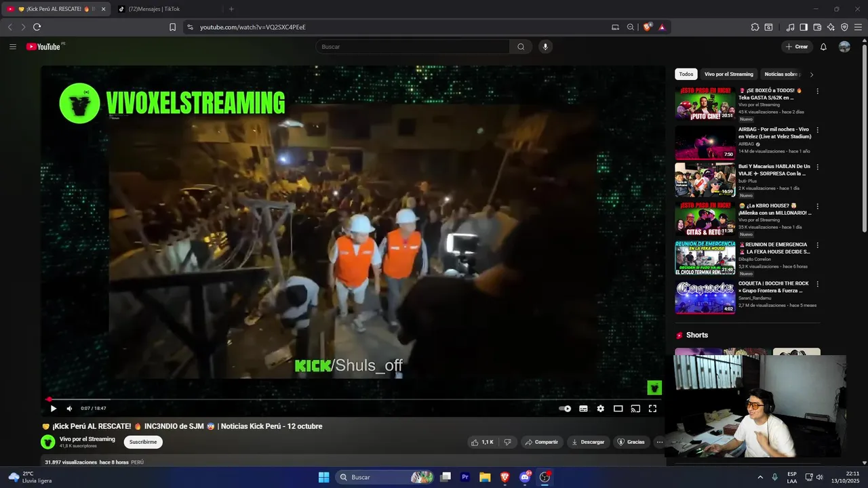Open options for Buti Y Macarius video
The height and width of the screenshot is (488, 868).
click(817, 167)
